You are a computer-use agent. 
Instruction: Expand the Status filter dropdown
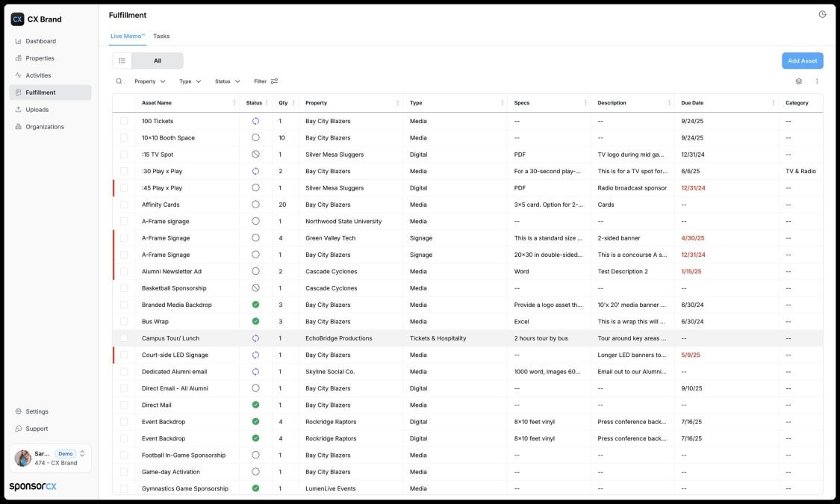coord(228,81)
